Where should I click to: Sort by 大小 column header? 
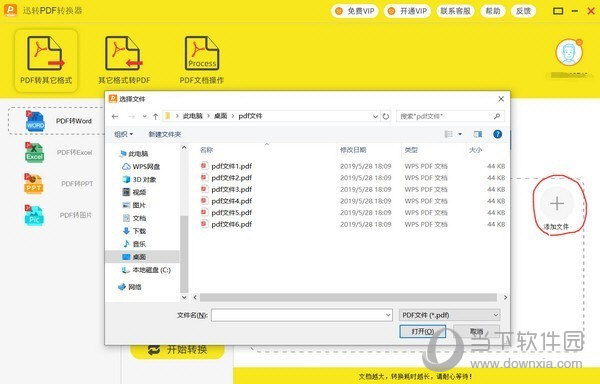tap(476, 150)
